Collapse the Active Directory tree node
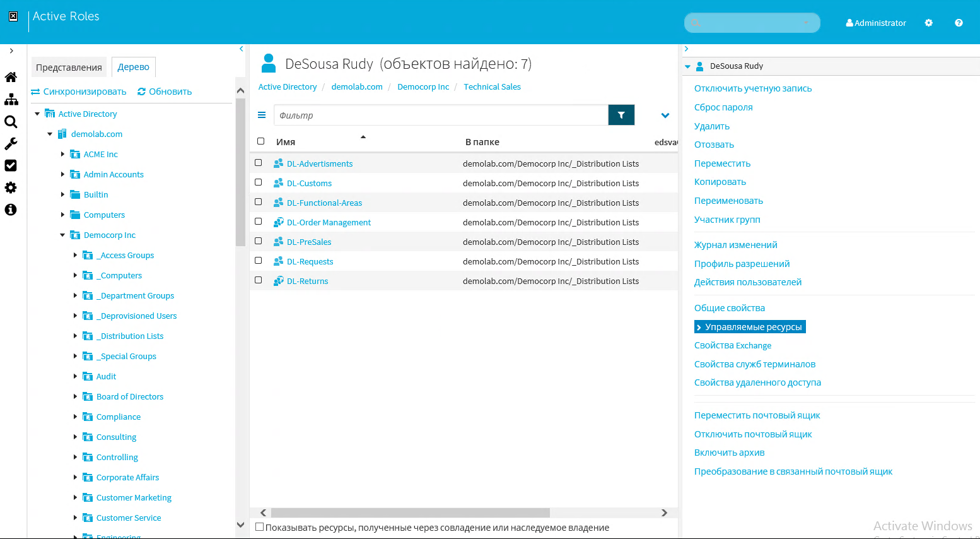This screenshot has width=980, height=539. pos(37,114)
